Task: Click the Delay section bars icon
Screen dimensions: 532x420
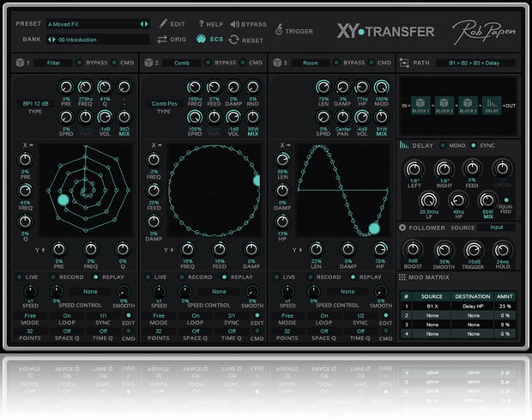Action: click(404, 145)
